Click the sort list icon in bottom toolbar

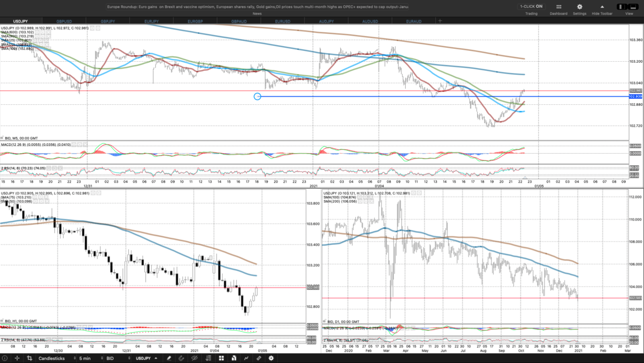click(x=208, y=358)
